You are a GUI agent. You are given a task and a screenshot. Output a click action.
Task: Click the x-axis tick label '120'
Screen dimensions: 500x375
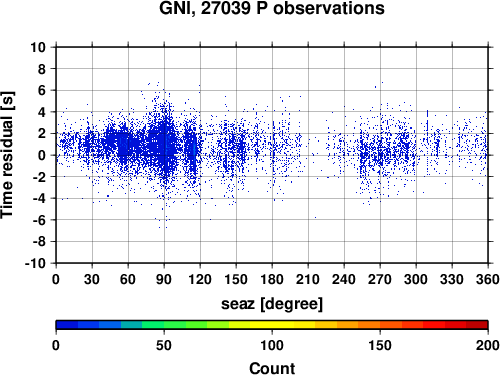pos(200,279)
